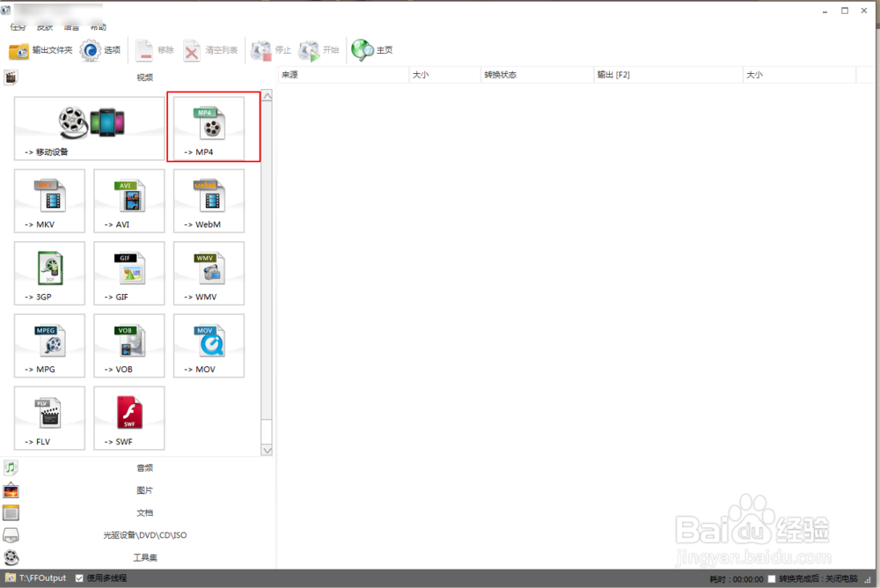Select the 3GP conversion tile
Image resolution: width=880 pixels, height=588 pixels.
(x=49, y=274)
